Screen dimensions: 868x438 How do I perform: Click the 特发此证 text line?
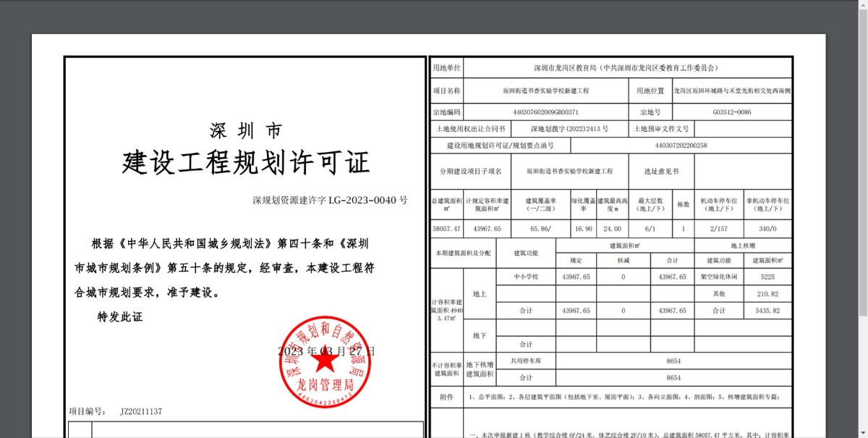tap(120, 317)
